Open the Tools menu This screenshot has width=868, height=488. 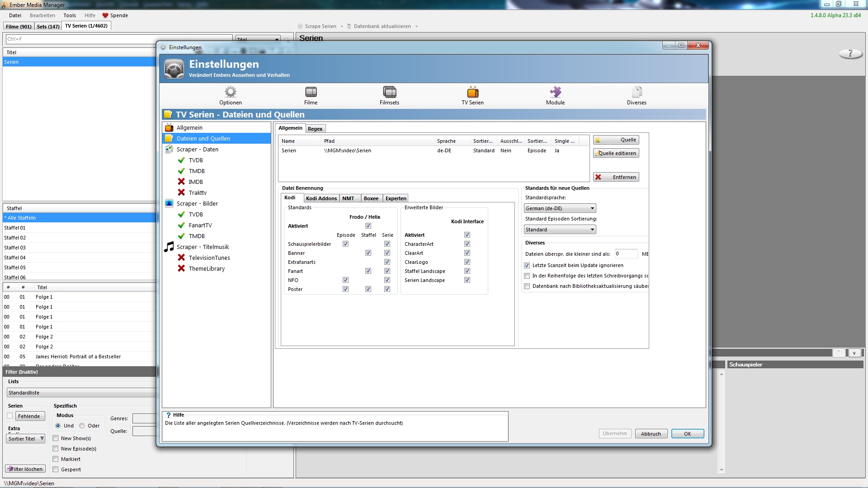point(70,15)
